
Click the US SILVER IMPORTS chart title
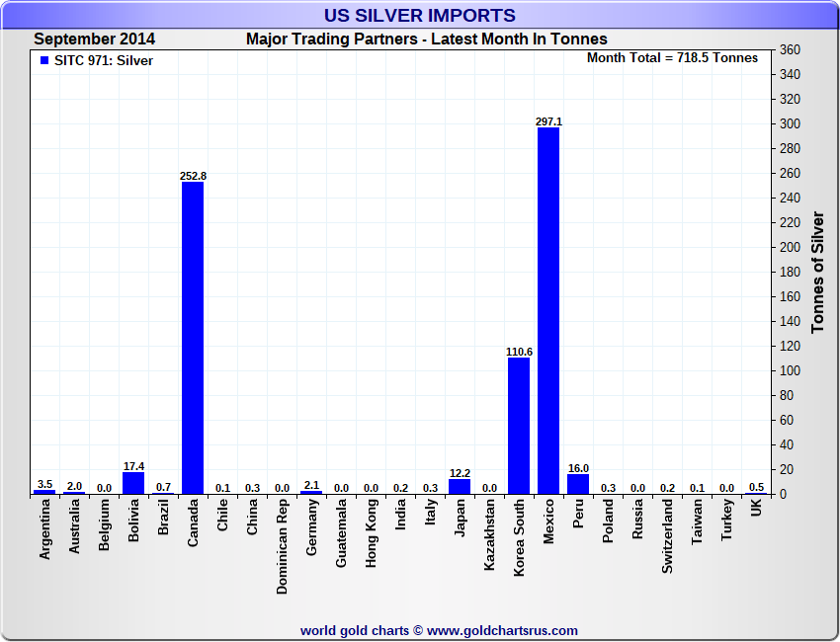click(x=420, y=15)
